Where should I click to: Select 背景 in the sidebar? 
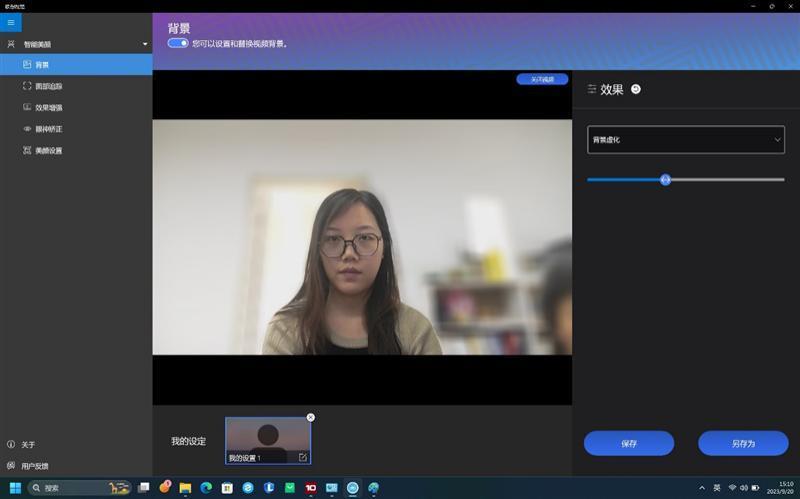click(x=76, y=65)
